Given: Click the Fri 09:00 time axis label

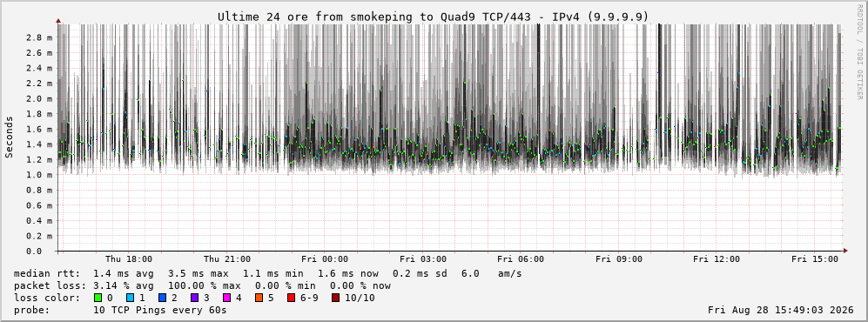Looking at the screenshot, I should click(619, 259).
